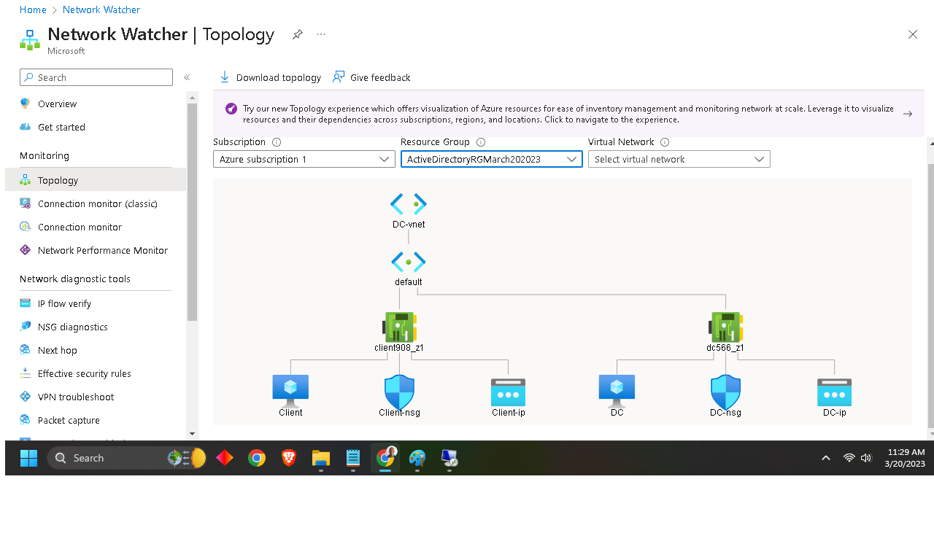Click the sidebar Search input field
Viewport: 934px width, 560px height.
(96, 77)
